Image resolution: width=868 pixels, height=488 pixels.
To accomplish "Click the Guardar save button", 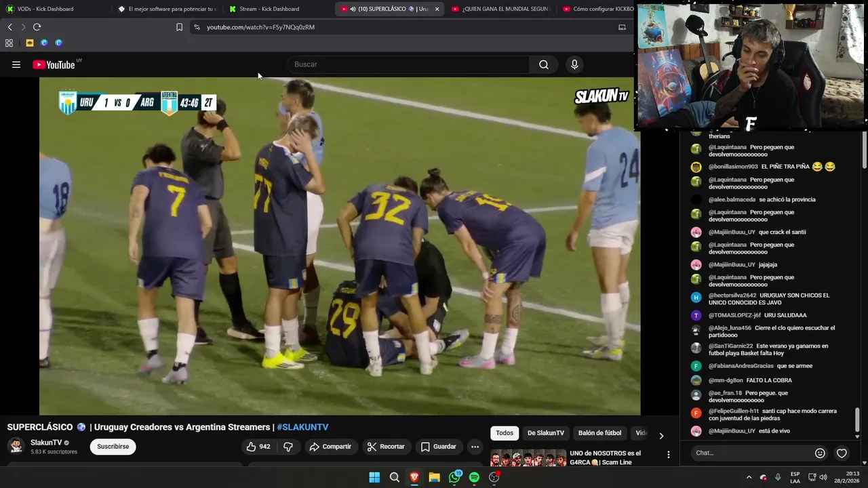I will (x=438, y=447).
